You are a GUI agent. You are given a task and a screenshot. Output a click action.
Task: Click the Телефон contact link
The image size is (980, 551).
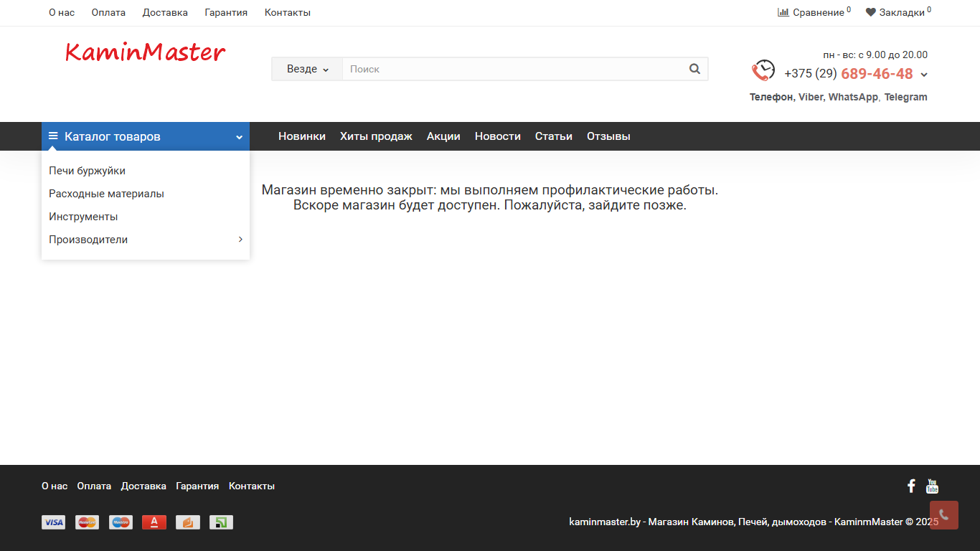[771, 97]
